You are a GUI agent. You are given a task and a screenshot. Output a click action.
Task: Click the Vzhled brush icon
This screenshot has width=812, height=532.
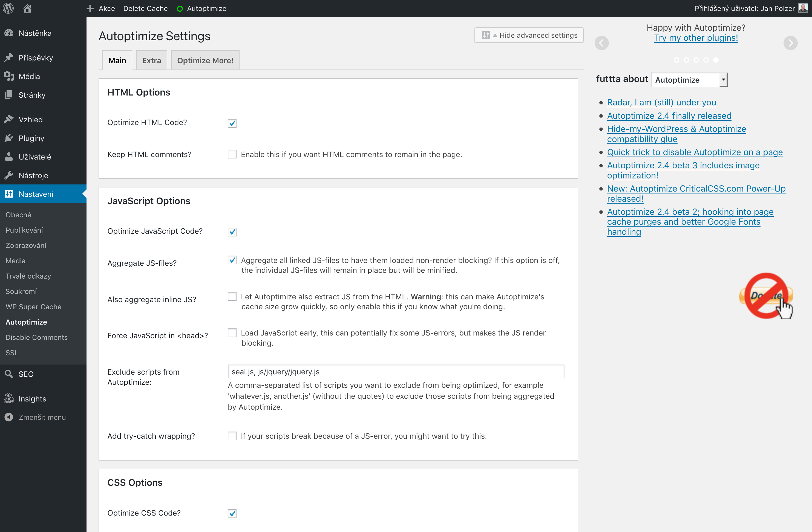point(9,119)
